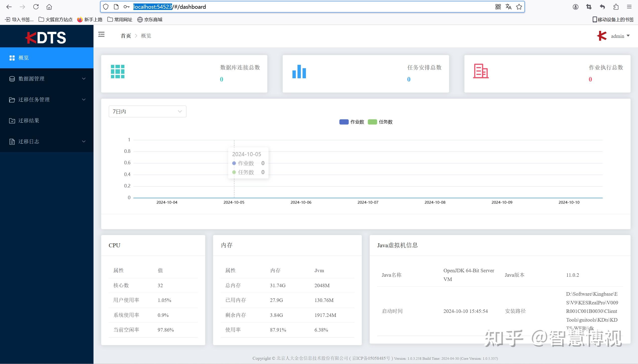Click the translate page icon
This screenshot has height=364, width=638.
508,7
